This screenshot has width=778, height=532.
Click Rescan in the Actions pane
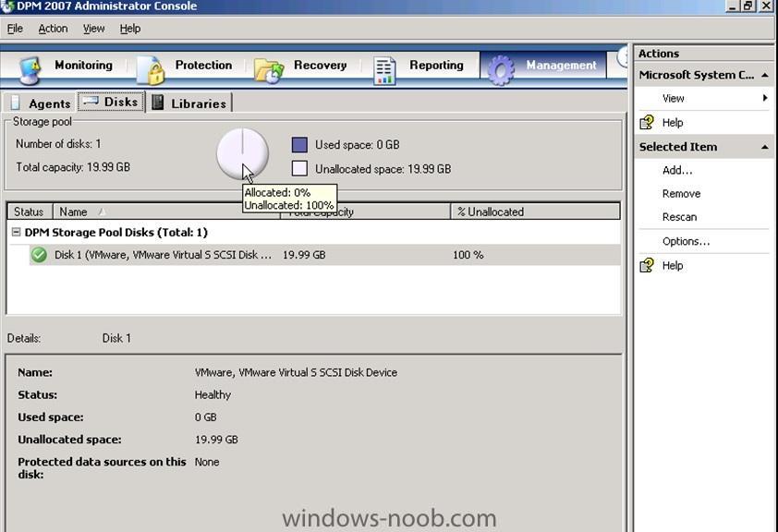[679, 217]
